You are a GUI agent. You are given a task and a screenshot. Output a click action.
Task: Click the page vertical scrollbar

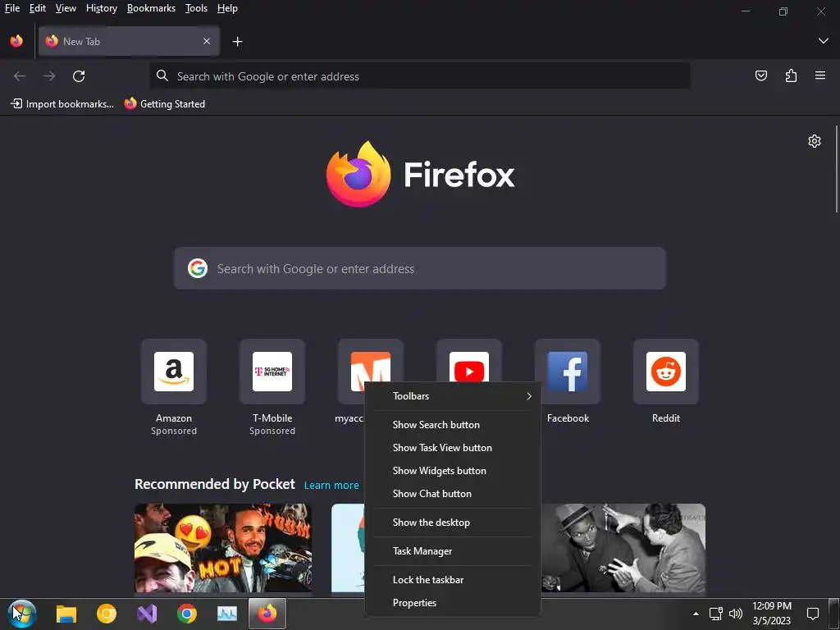click(x=836, y=169)
